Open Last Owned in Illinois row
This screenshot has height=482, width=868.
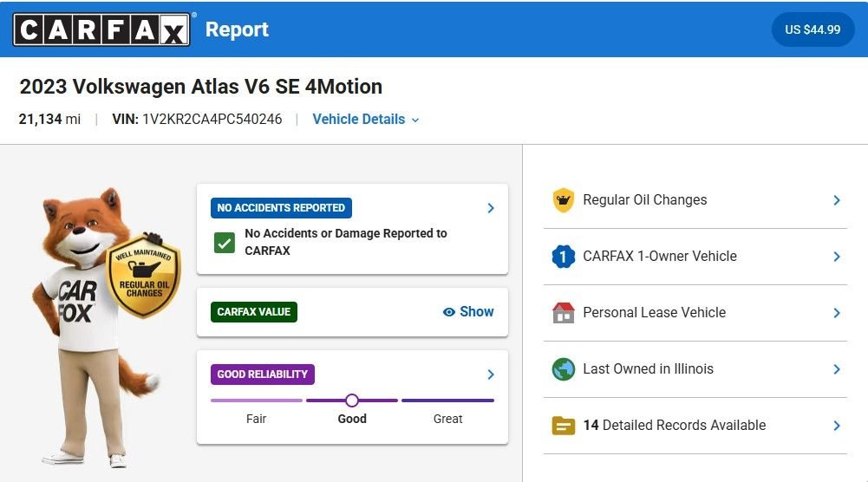click(x=695, y=369)
